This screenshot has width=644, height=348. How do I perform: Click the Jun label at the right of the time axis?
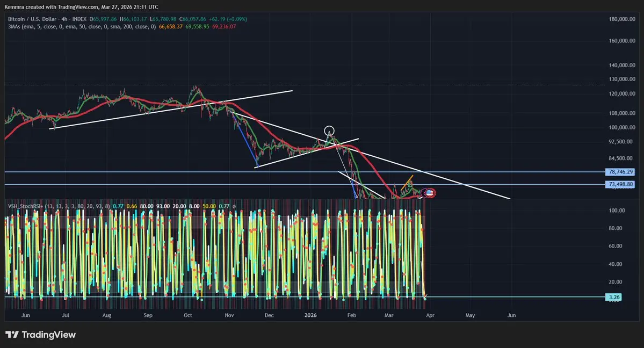(511, 315)
